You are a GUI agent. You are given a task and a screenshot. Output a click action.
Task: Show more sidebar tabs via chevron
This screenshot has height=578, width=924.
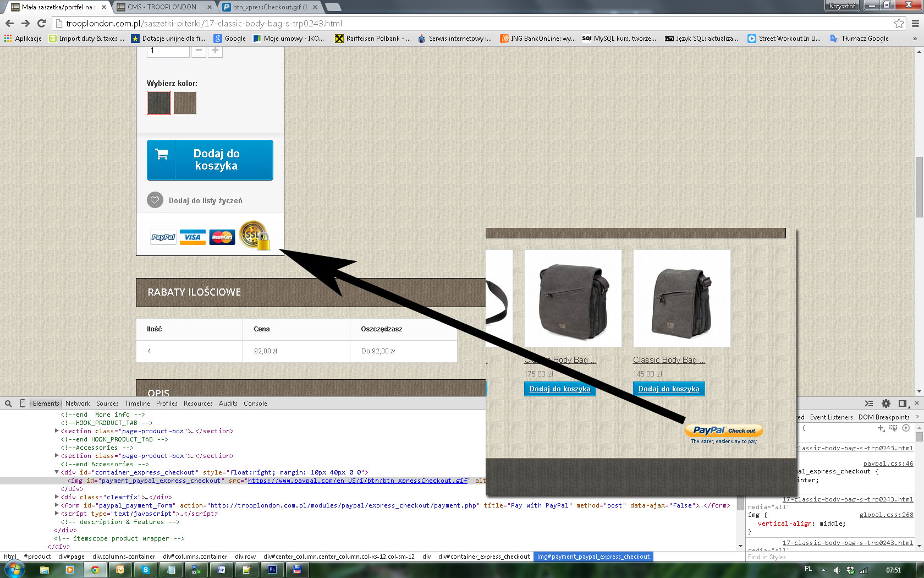(917, 417)
